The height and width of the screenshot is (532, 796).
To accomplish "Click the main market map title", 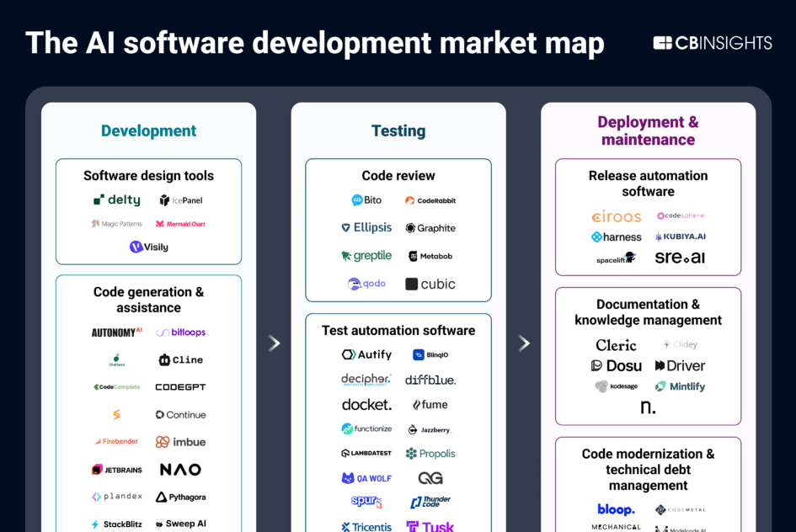I will pos(315,43).
